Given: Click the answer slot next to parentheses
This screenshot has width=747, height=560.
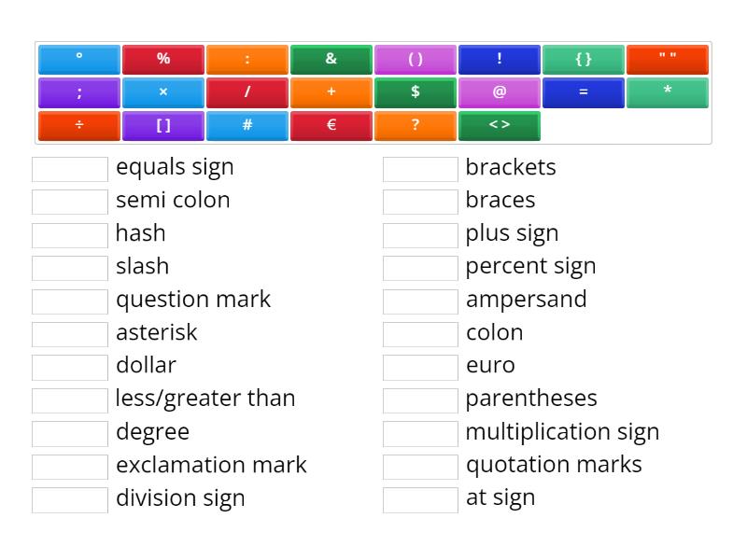Looking at the screenshot, I should point(419,398).
